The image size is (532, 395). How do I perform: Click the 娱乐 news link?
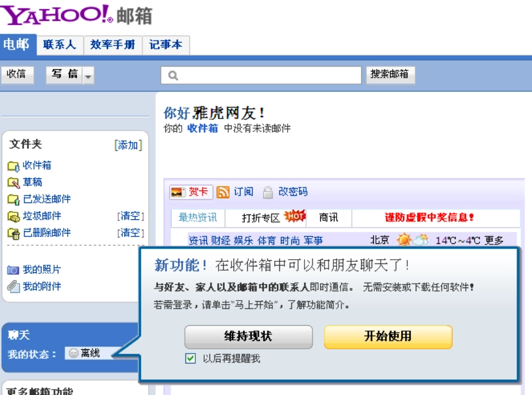pos(243,241)
